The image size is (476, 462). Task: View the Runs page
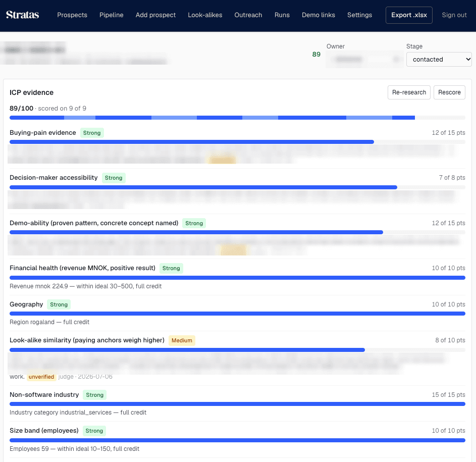click(x=282, y=15)
